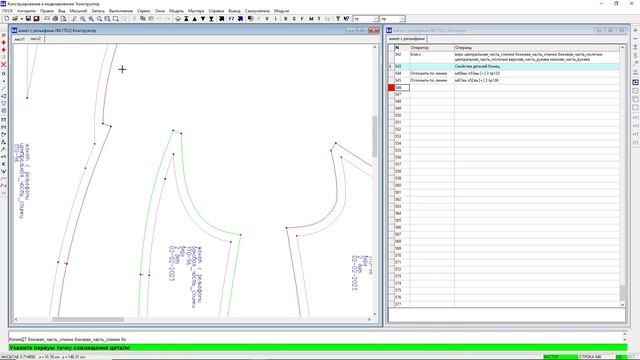Viewport: 640px width, 360px height.
Task: Click the black floppy Save icon
Action: 28,19
